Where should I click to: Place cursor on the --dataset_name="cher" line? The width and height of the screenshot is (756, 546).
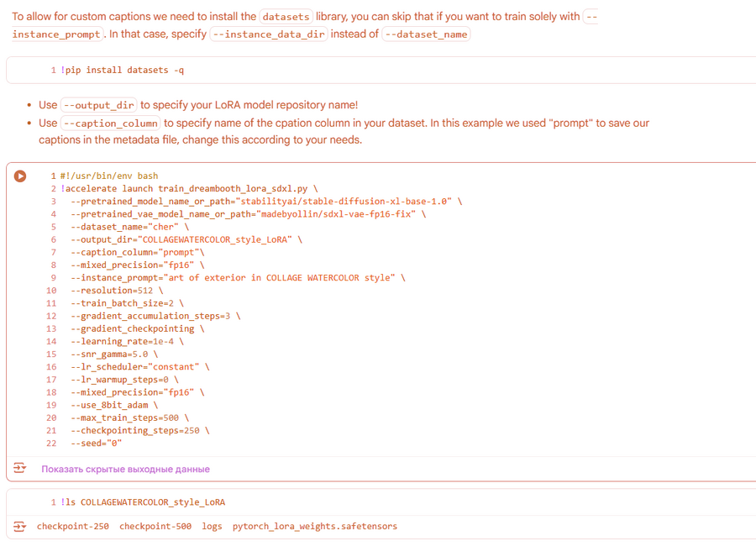129,227
